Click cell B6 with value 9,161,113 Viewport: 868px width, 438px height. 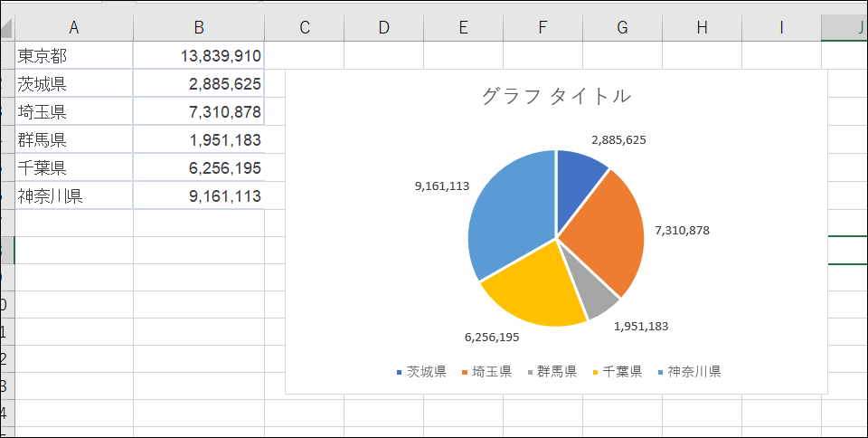(199, 196)
